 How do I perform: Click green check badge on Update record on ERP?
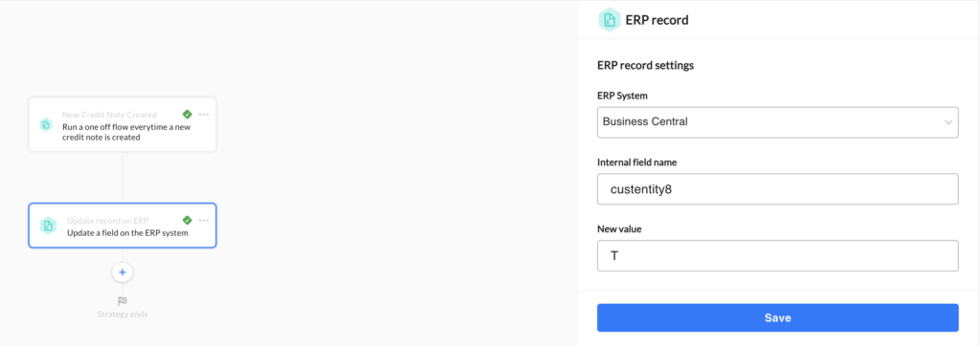187,220
